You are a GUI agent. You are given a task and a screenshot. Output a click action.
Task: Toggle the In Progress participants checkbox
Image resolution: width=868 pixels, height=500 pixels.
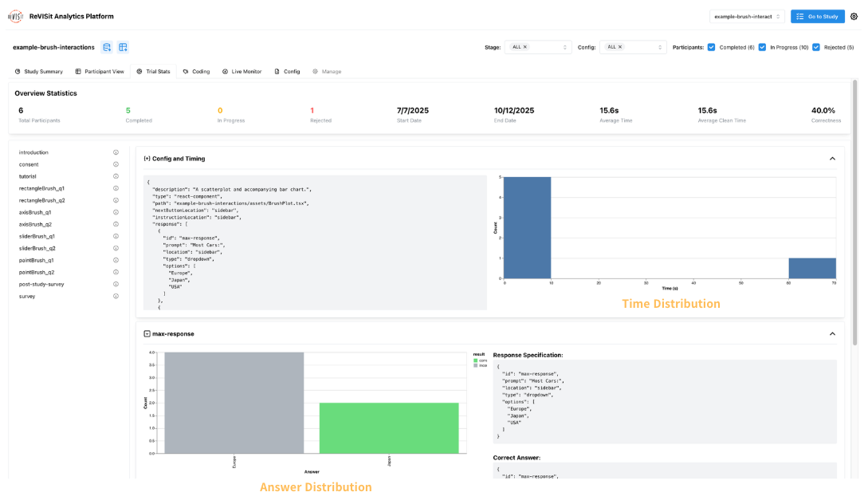coord(762,47)
